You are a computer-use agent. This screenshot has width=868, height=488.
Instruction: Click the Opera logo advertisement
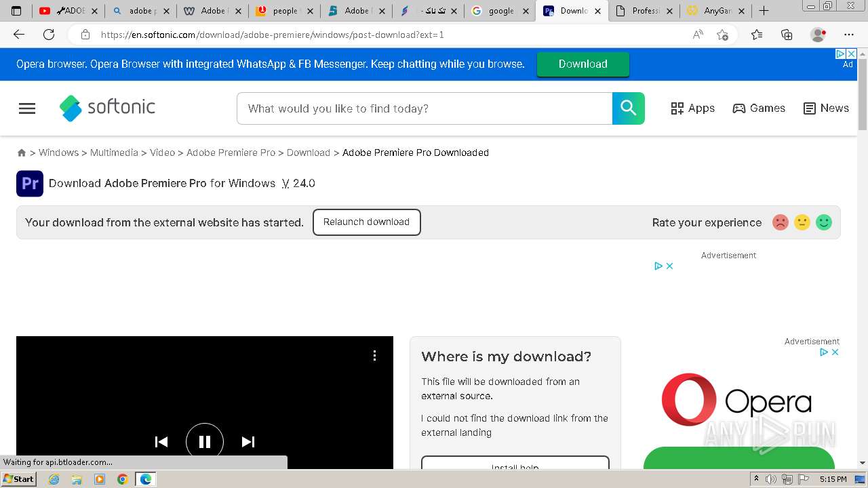pos(736,399)
